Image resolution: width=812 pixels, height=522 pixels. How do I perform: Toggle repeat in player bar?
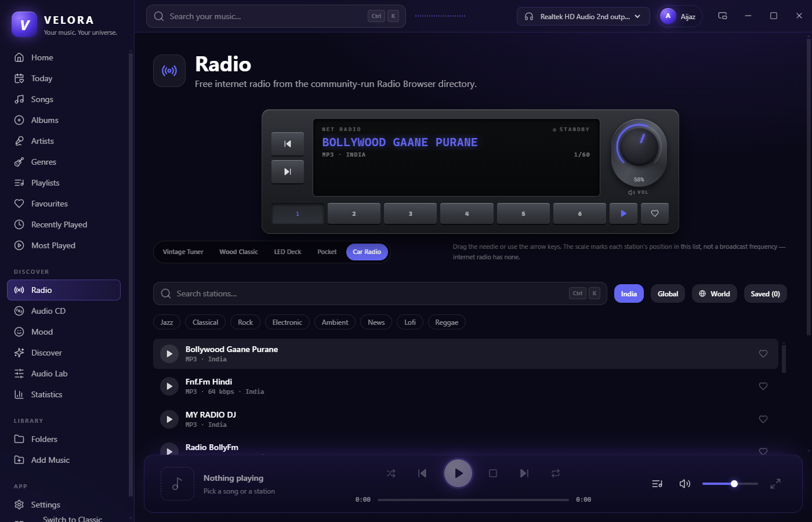(x=556, y=473)
